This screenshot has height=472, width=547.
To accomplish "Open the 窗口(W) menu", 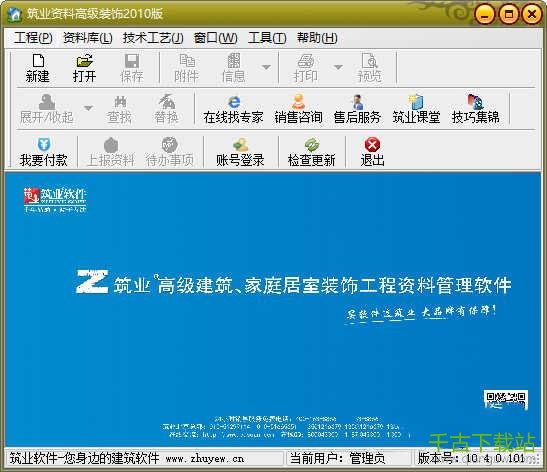I will [x=216, y=38].
